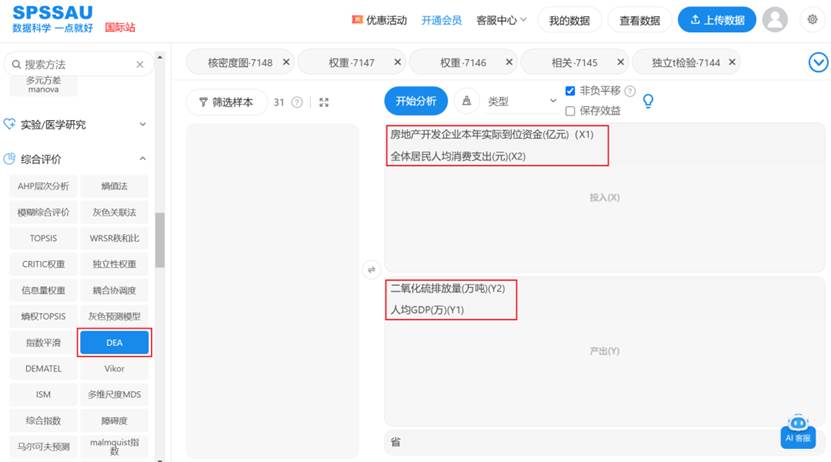Select the CRITIC权重 method
This screenshot has width=831, height=462.
pos(43,264)
